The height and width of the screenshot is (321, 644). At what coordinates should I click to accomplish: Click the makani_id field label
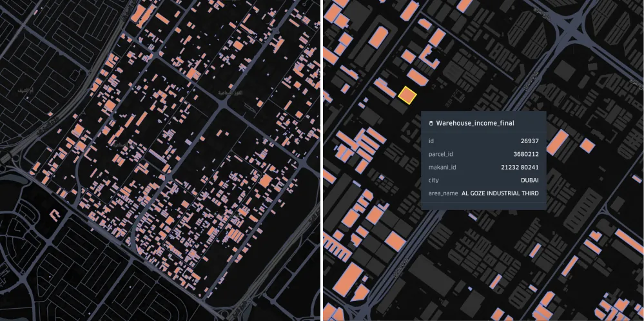point(442,167)
